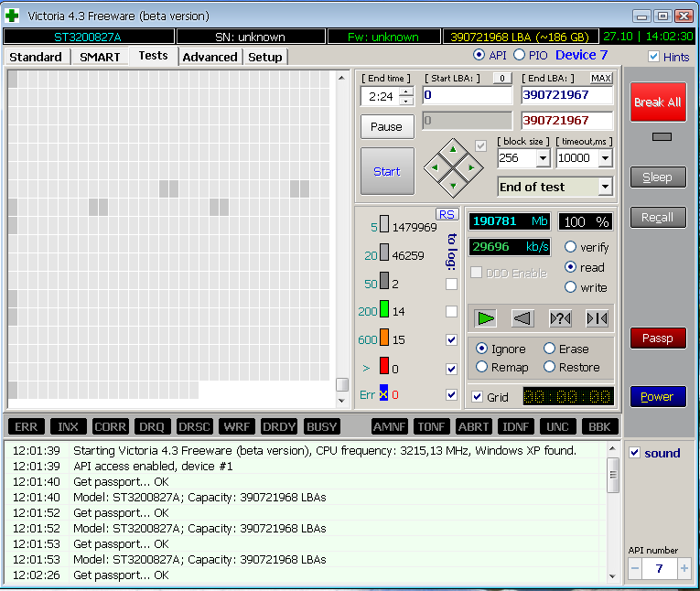Click the Pause button
700x591 pixels.
387,127
